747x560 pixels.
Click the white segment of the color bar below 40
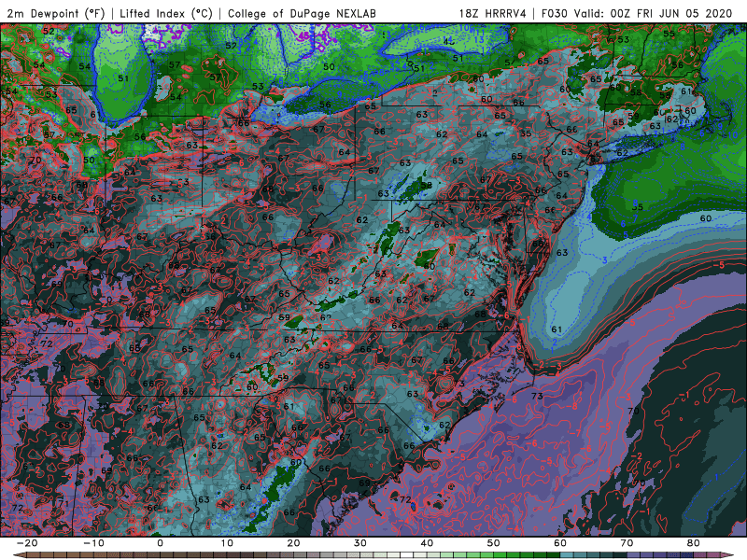coord(406,555)
